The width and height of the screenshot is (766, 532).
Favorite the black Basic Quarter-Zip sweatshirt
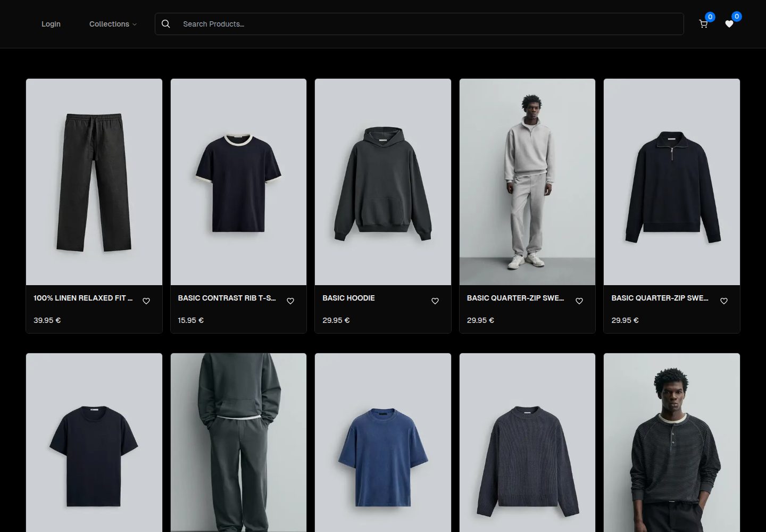tap(724, 301)
